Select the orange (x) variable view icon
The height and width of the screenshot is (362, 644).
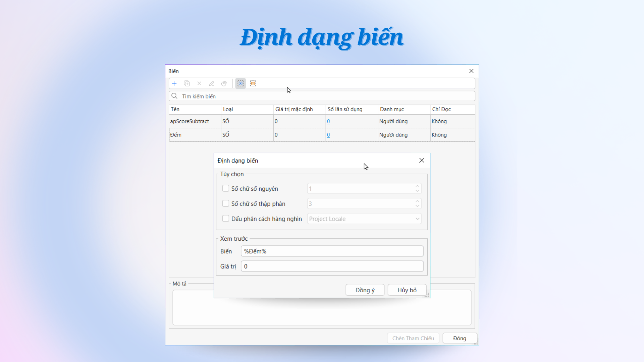click(253, 83)
